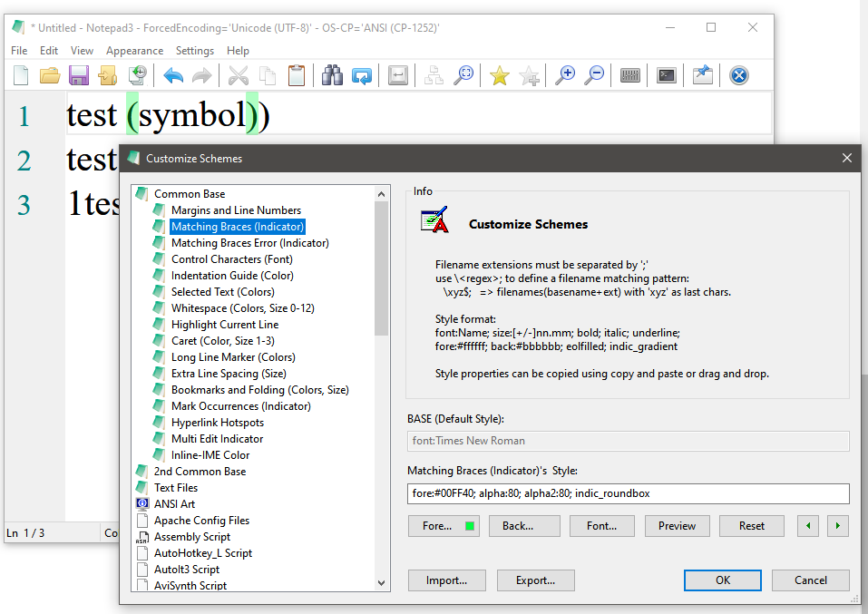Viewport: 868px width, 614px height.
Task: Click the Font... button
Action: click(601, 526)
